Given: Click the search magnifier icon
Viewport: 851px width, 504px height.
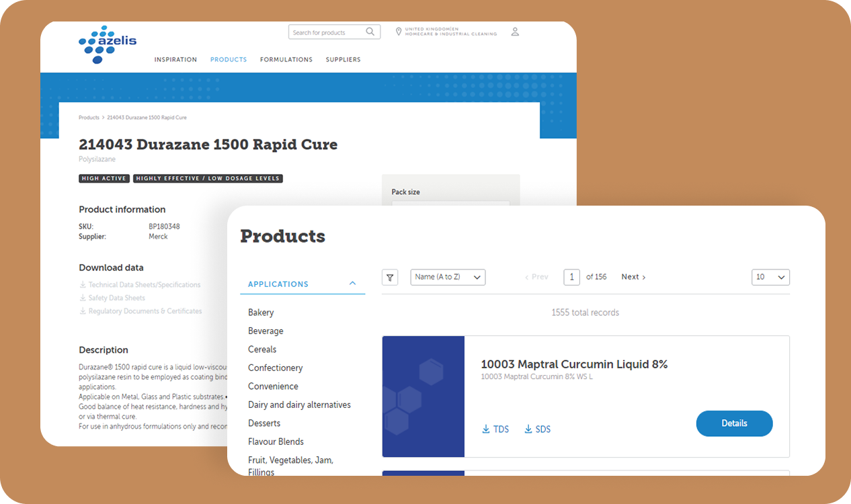Looking at the screenshot, I should point(370,32).
